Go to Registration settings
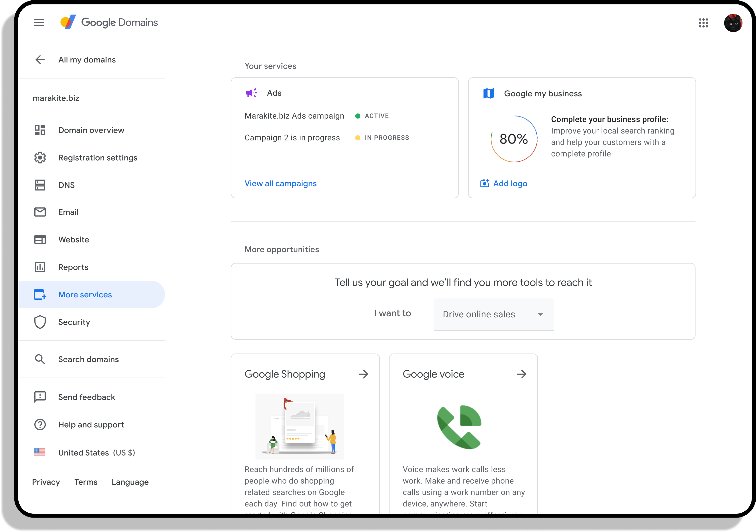 92,158
